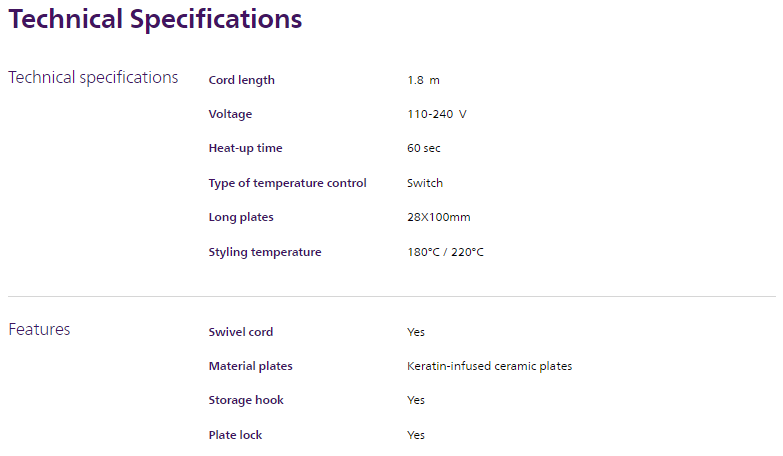This screenshot has width=783, height=456.
Task: Click the "Styling temperature" label
Action: (x=265, y=252)
